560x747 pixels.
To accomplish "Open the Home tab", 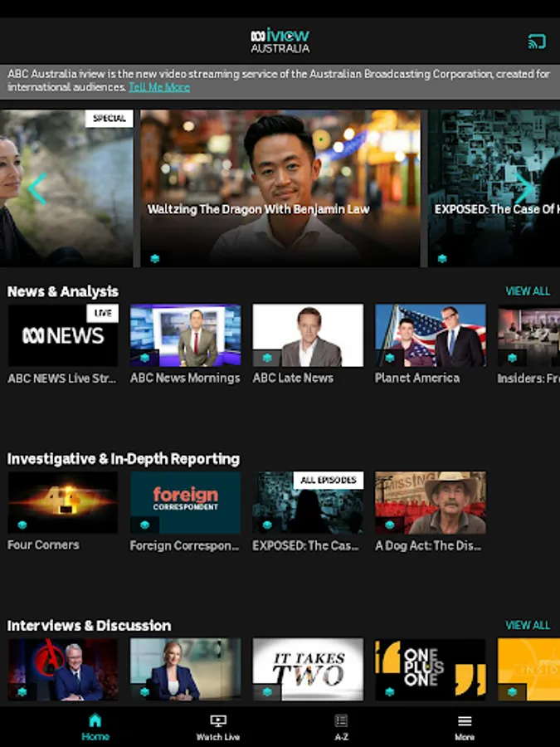I will [95, 727].
